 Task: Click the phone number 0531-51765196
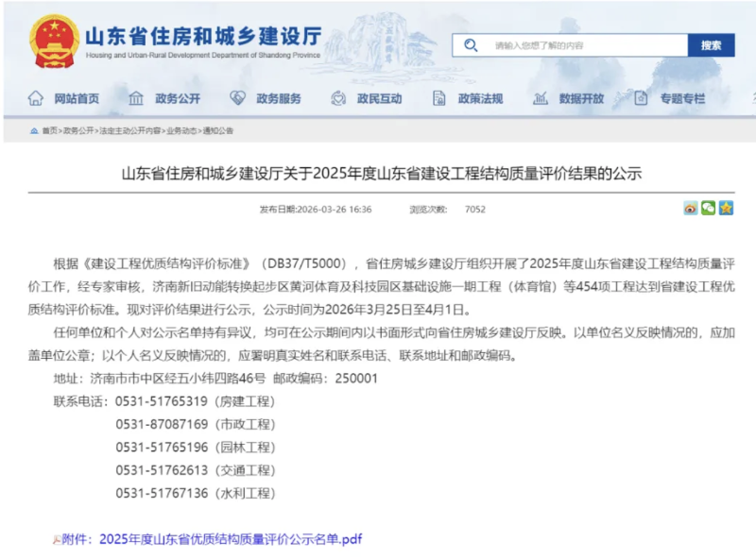(x=162, y=448)
